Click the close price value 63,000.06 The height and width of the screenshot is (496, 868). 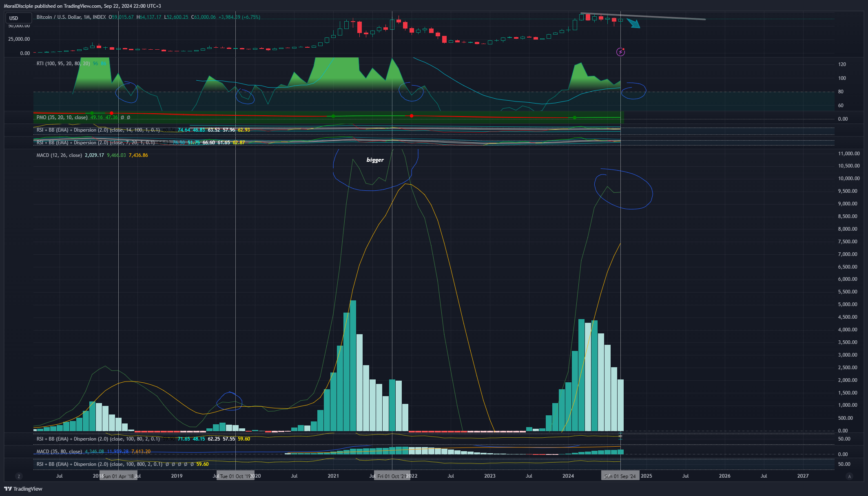(x=205, y=17)
